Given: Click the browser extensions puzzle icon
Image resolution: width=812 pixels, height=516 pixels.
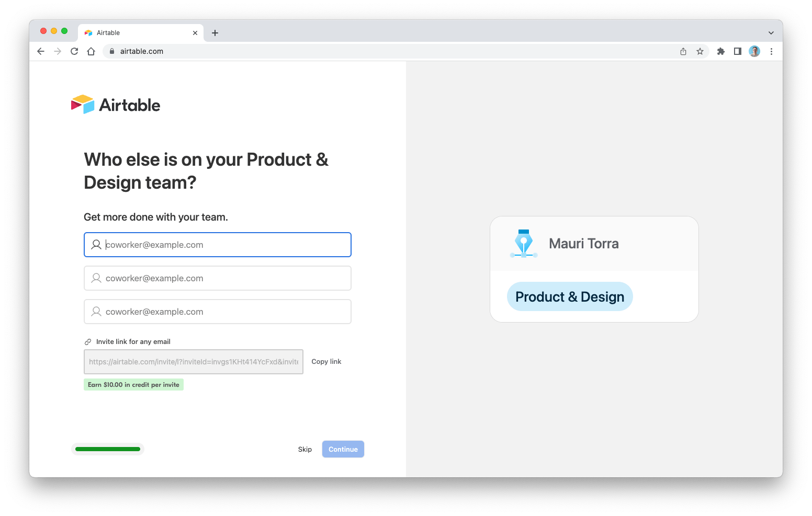Looking at the screenshot, I should (x=721, y=51).
